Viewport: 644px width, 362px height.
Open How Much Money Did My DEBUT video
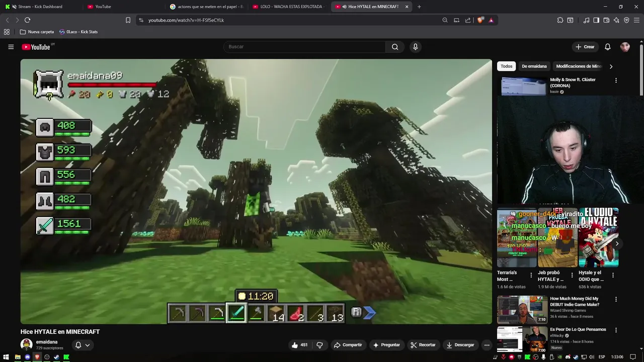click(x=574, y=302)
